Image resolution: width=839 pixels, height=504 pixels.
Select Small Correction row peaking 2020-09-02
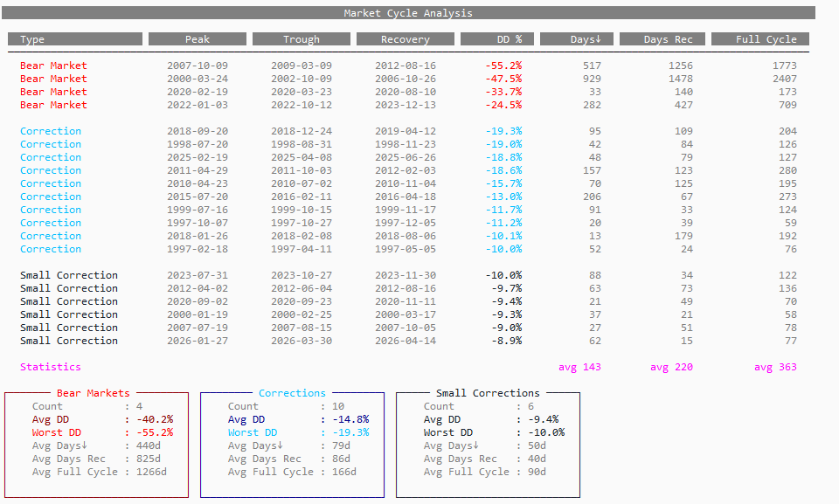click(408, 301)
